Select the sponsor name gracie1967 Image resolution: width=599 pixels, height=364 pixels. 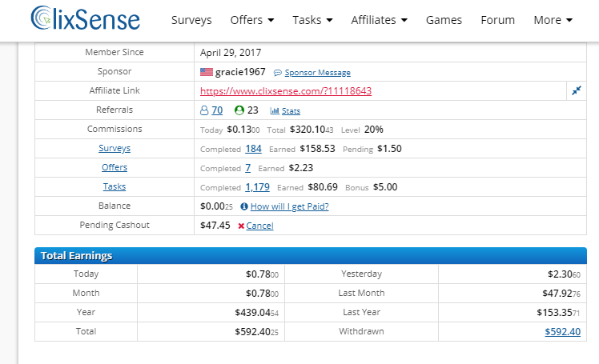240,72
